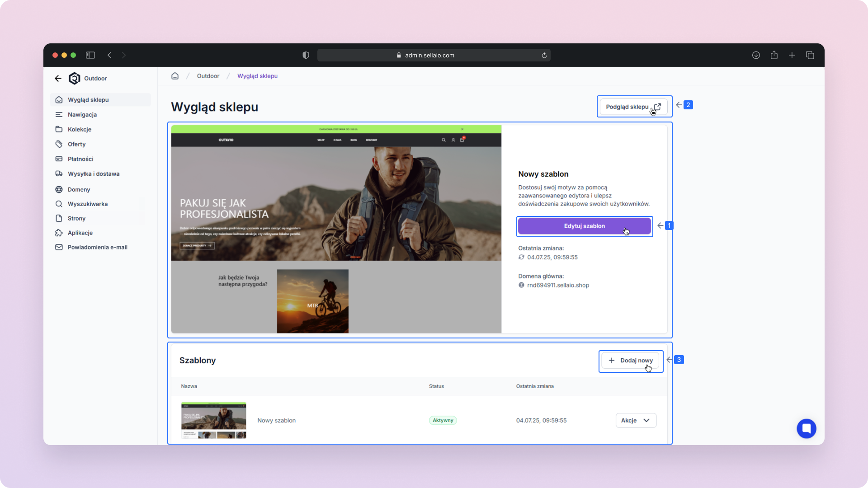The width and height of the screenshot is (868, 488).
Task: Open Safari tab overview icon
Action: pyautogui.click(x=810, y=55)
